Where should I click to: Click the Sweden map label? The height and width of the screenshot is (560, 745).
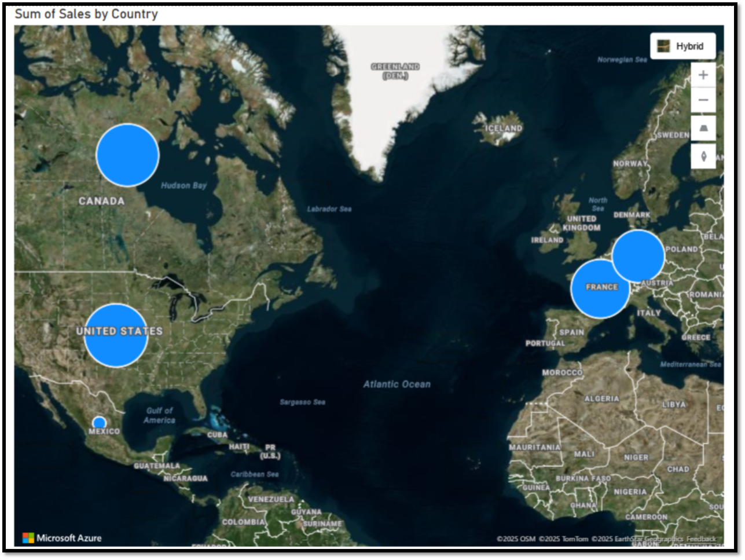click(673, 135)
